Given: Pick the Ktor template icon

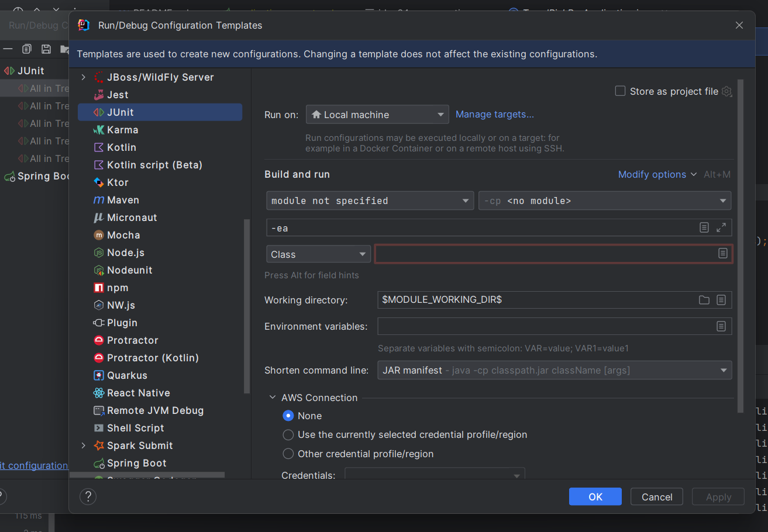Looking at the screenshot, I should [x=98, y=182].
